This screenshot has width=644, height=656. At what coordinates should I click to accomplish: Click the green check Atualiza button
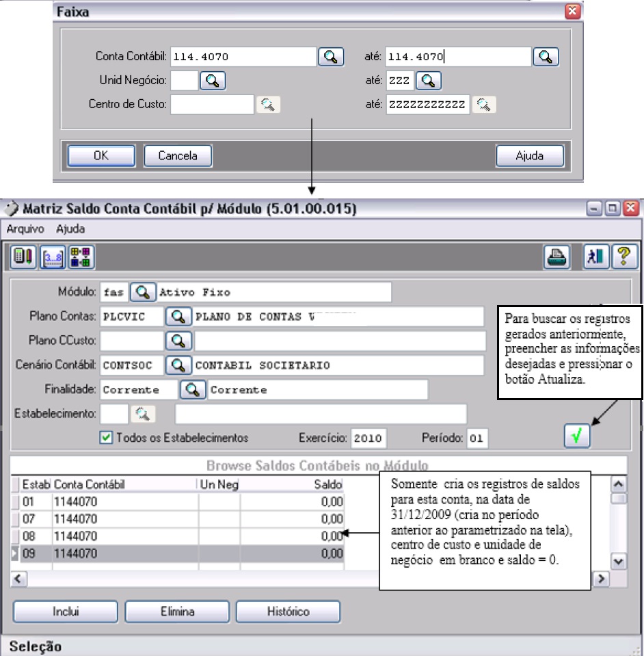[577, 436]
